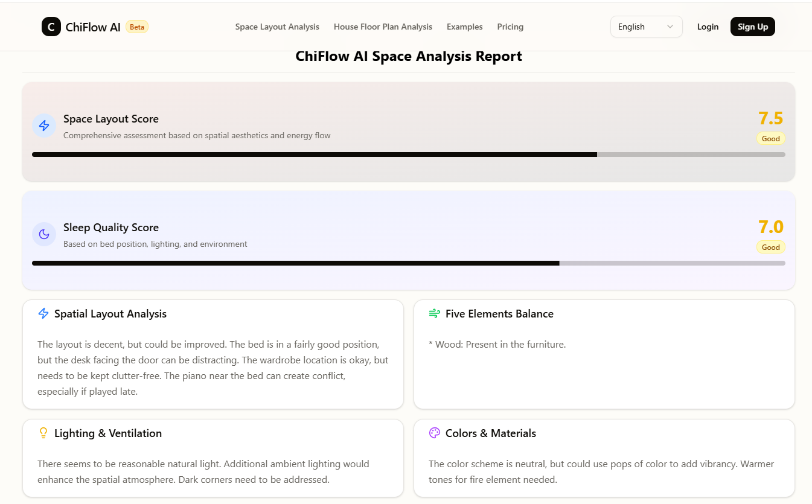Click the palette icon next to Colors & Materials
The width and height of the screenshot is (812, 504).
[x=435, y=433]
